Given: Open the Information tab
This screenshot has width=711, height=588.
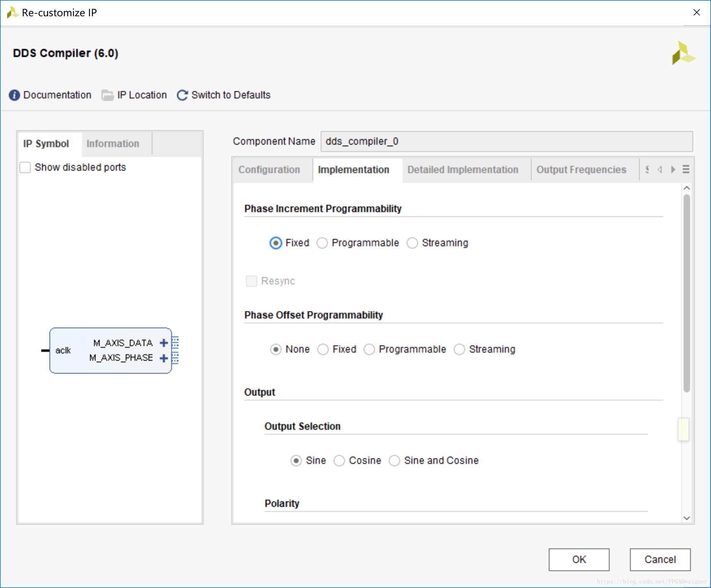Looking at the screenshot, I should [x=113, y=144].
